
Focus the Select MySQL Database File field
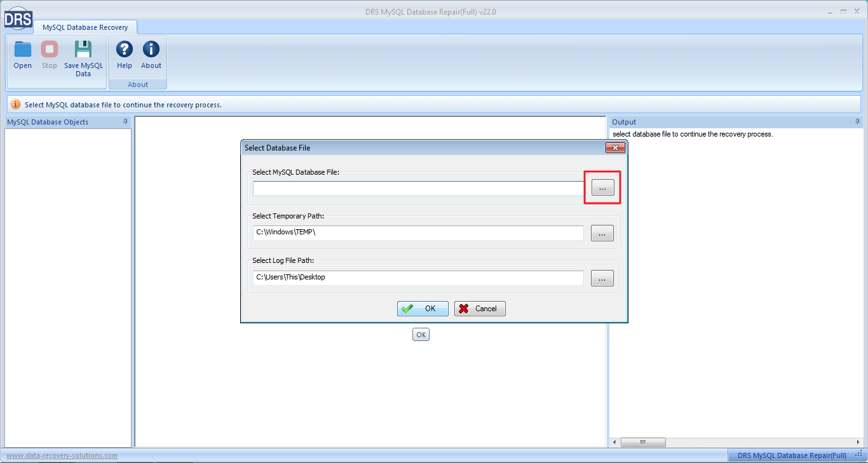click(418, 189)
